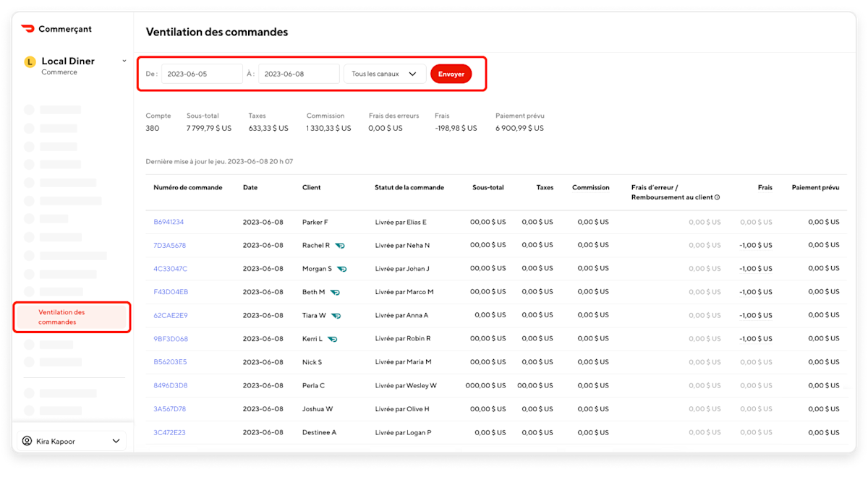The image size is (868, 477).
Task: Click the DashPass icon beside Kerri L
Action: (x=332, y=339)
